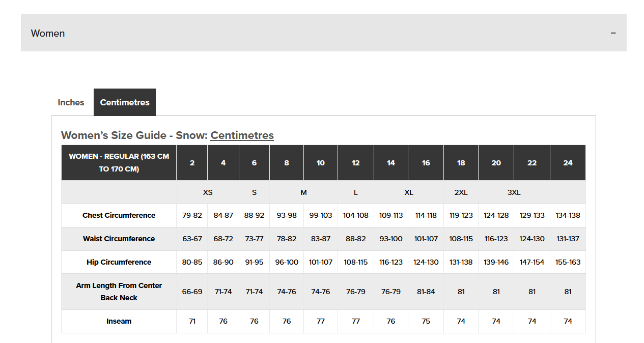Screen dimensions: 644x343
Task: Click the Waist Circumference row label
Action: [x=119, y=239]
